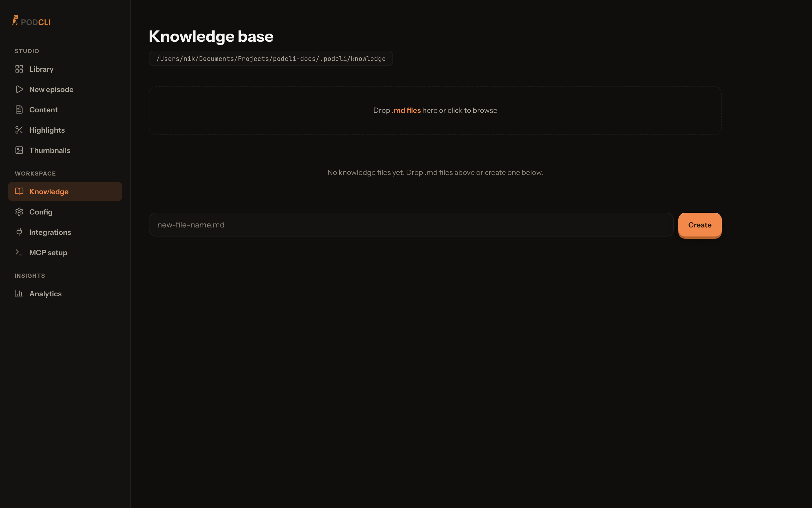Click the Knowledge base heading
Image resolution: width=812 pixels, height=508 pixels.
(211, 36)
